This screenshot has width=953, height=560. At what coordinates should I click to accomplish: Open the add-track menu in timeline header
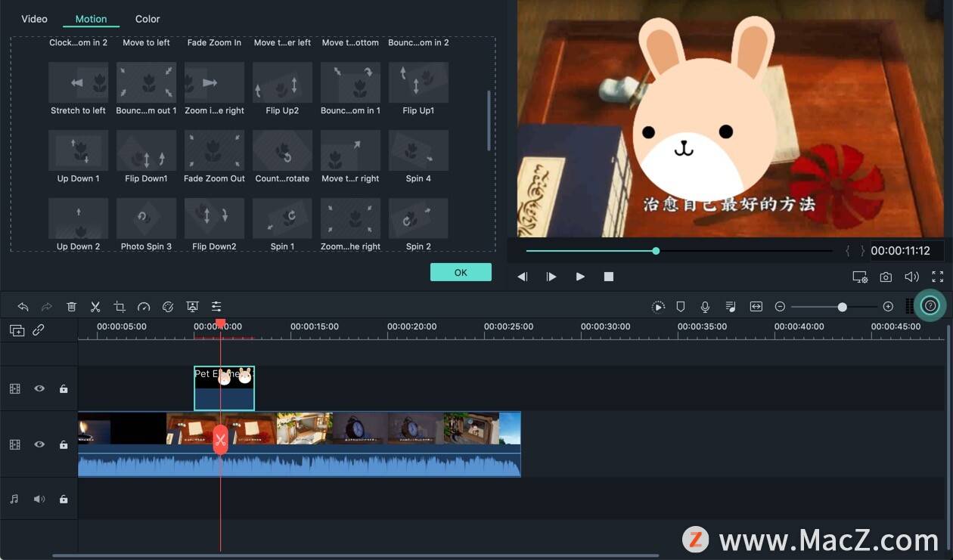[x=17, y=330]
